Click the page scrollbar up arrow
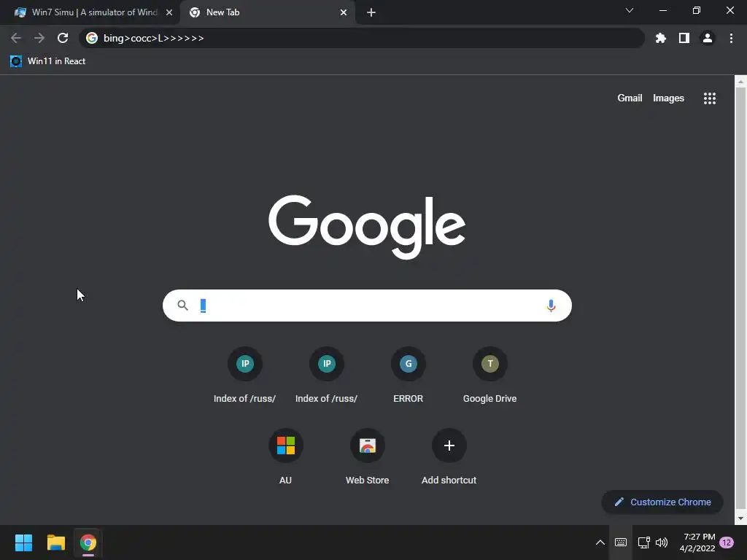This screenshot has height=560, width=747. [740, 82]
